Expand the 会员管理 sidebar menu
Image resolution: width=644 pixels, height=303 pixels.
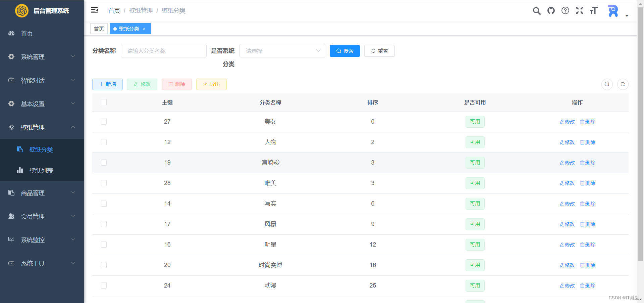(x=42, y=216)
